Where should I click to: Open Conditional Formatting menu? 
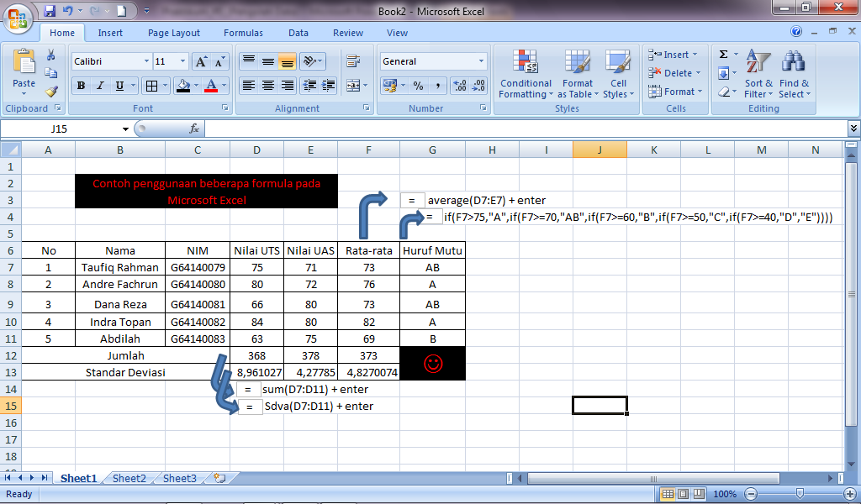526,74
